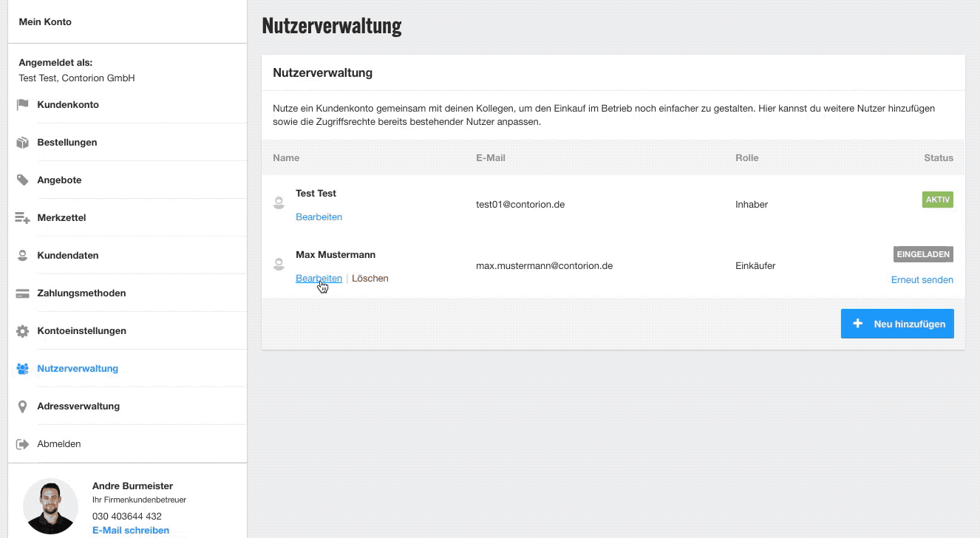Click the map pin icon beside Adressverwaltung

pyautogui.click(x=22, y=406)
